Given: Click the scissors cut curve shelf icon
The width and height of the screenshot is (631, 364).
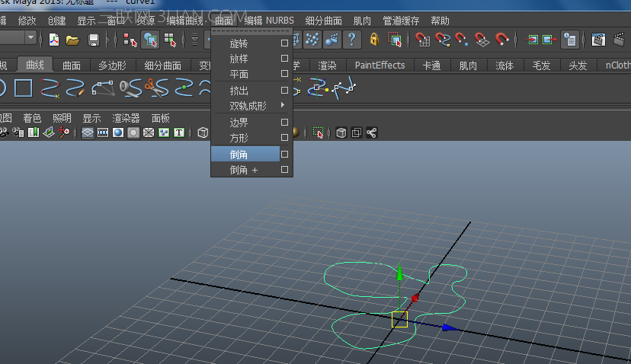Looking at the screenshot, I should click(157, 88).
